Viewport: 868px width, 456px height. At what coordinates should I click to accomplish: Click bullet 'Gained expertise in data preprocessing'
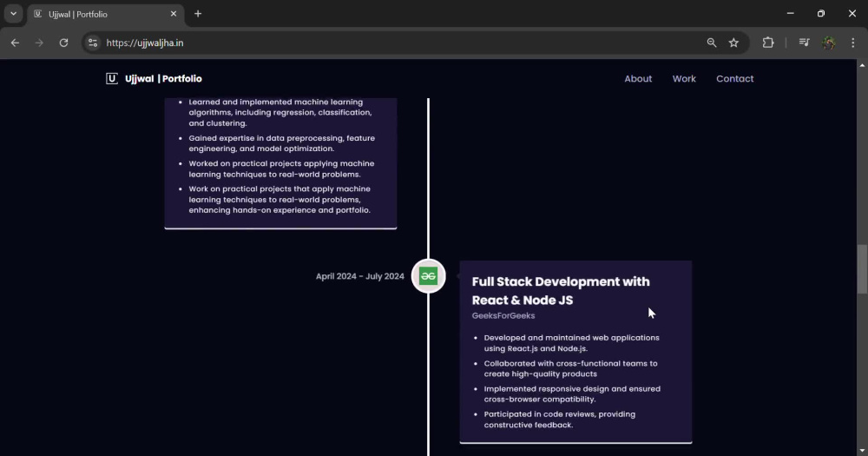coord(282,143)
